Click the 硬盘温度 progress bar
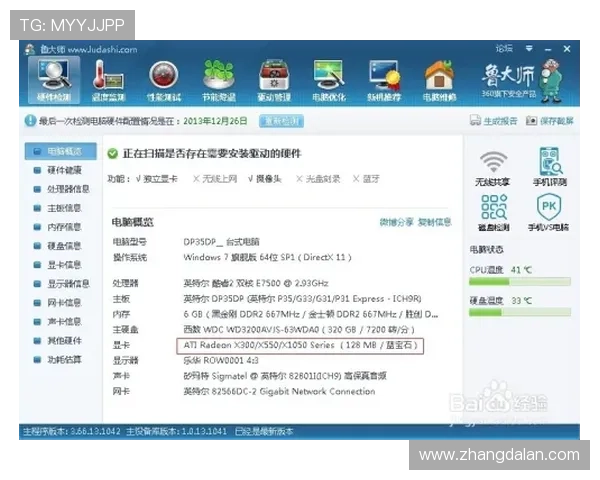The height and width of the screenshot is (480, 600). [520, 313]
